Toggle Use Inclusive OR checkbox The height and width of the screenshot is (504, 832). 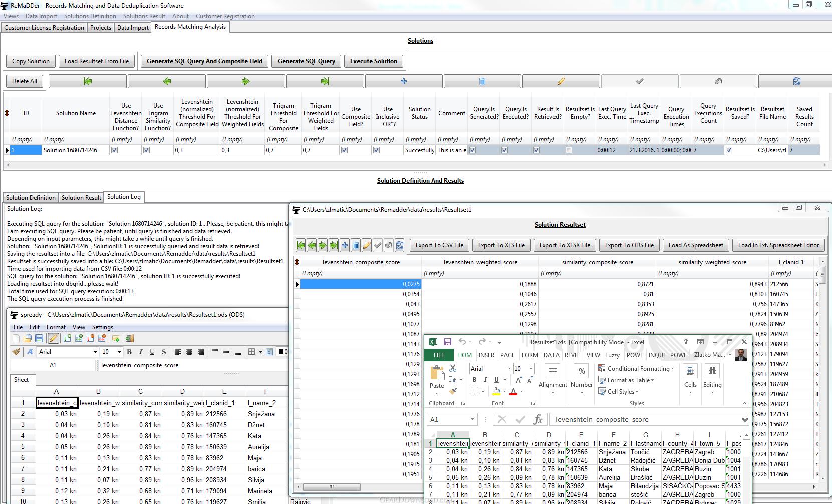tap(377, 150)
